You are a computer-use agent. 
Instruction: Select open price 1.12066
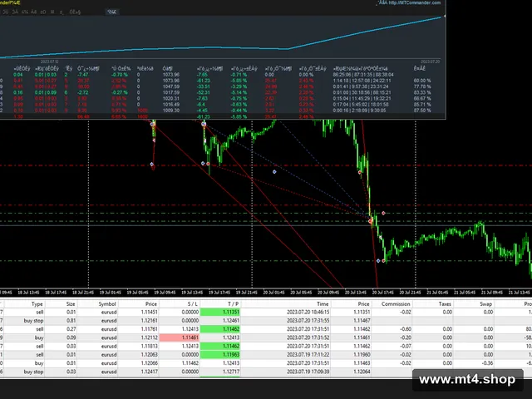(149, 363)
